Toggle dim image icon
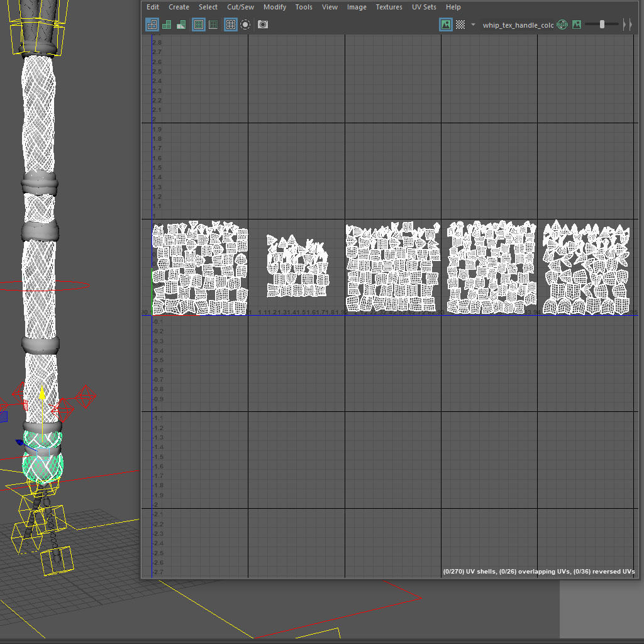Viewport: 644px width, 644px height. point(577,25)
